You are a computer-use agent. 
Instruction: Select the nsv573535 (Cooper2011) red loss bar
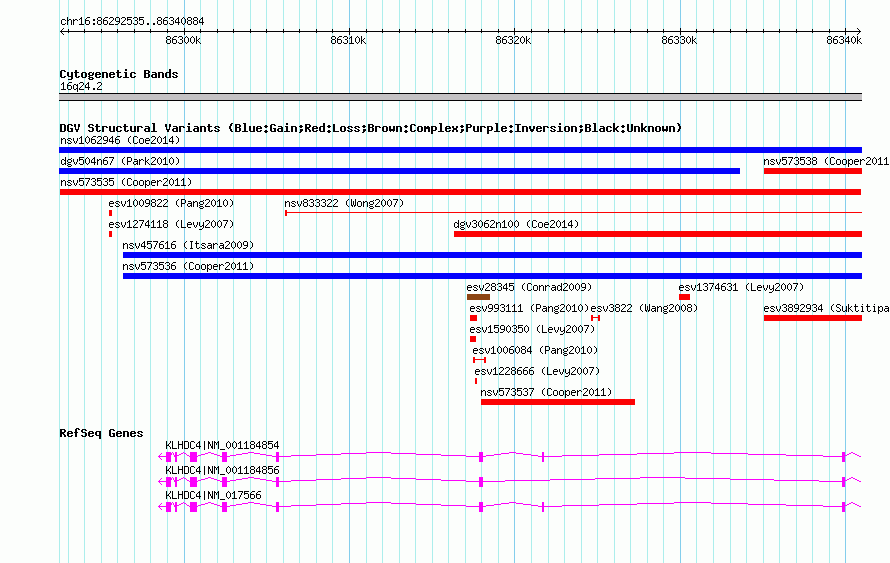(460, 192)
